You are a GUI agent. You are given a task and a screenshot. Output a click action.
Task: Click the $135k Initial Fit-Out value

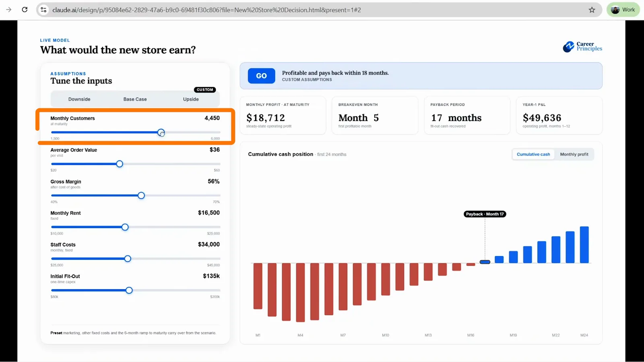pyautogui.click(x=211, y=276)
